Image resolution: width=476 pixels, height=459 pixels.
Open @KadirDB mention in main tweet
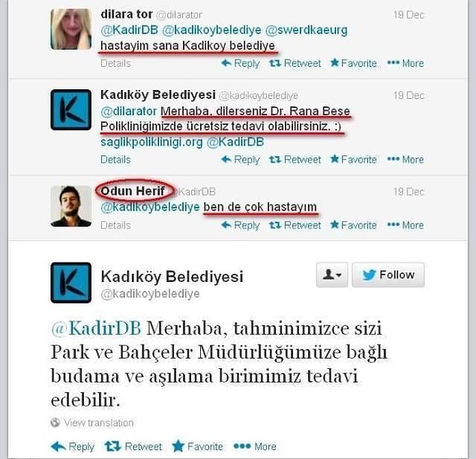click(x=96, y=328)
